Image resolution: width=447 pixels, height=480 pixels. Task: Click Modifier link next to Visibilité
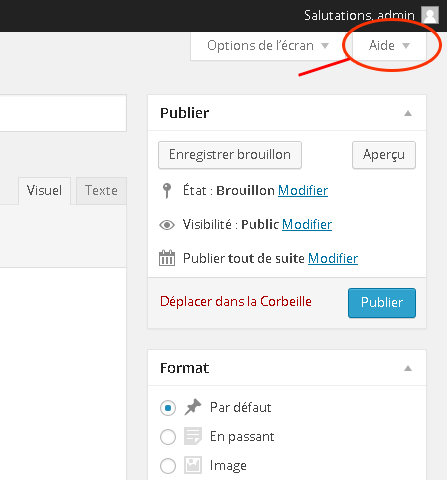pyautogui.click(x=307, y=225)
